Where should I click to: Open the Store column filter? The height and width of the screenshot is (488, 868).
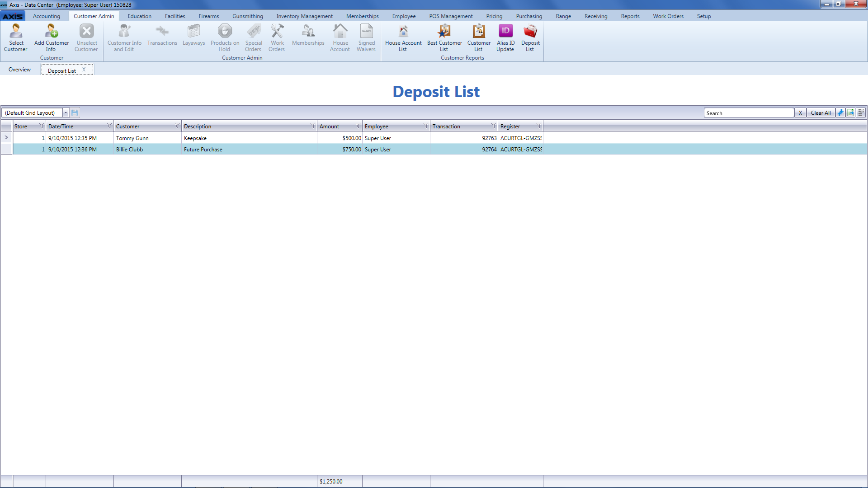42,126
